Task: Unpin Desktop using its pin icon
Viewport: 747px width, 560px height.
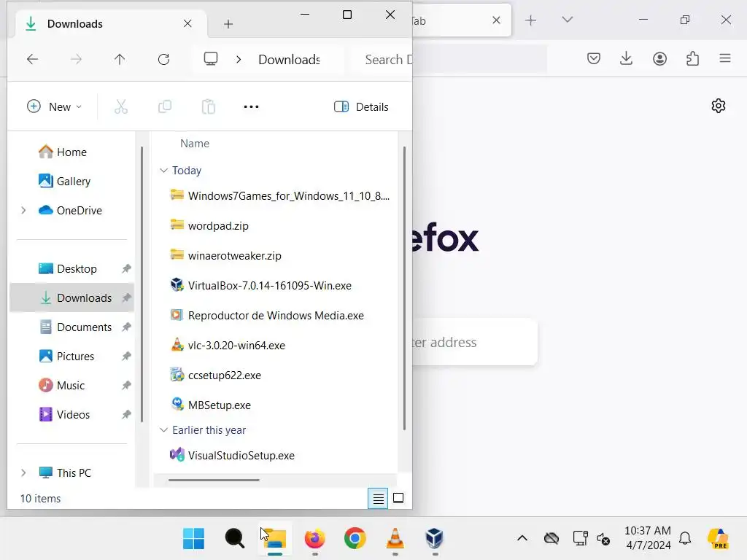Action: coord(126,268)
